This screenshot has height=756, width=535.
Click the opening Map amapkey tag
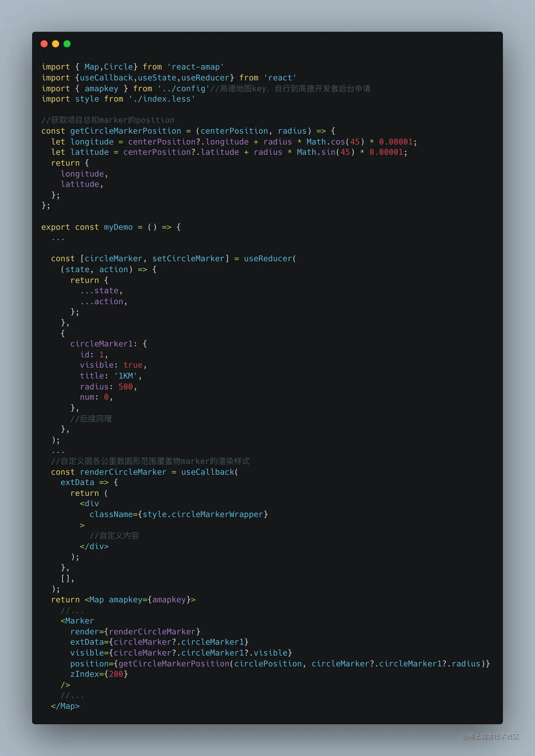coord(140,600)
